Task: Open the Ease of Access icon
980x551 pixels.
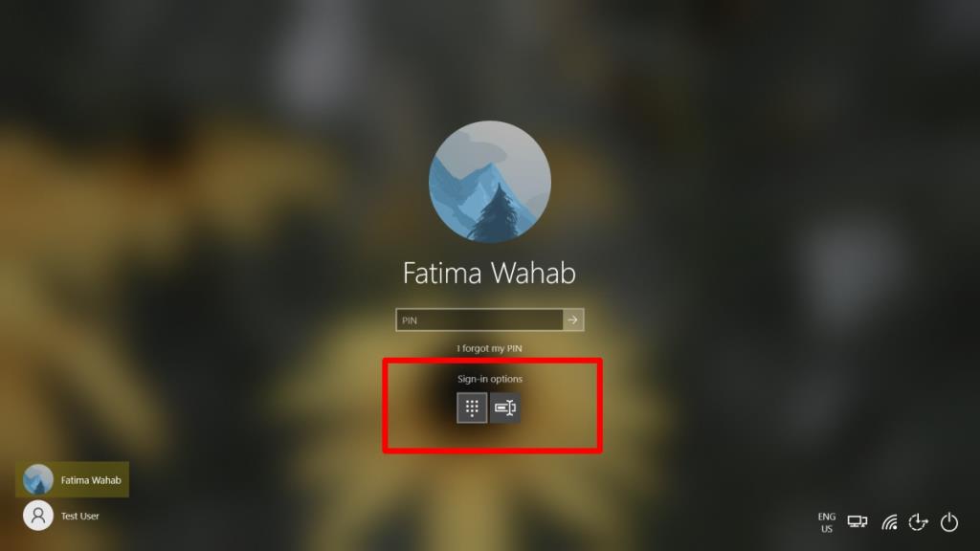Action: pyautogui.click(x=918, y=521)
